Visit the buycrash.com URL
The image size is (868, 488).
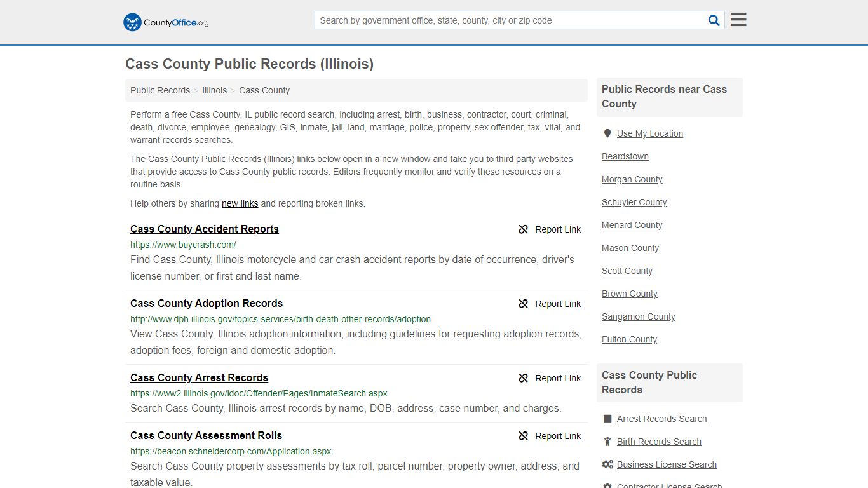tap(183, 245)
